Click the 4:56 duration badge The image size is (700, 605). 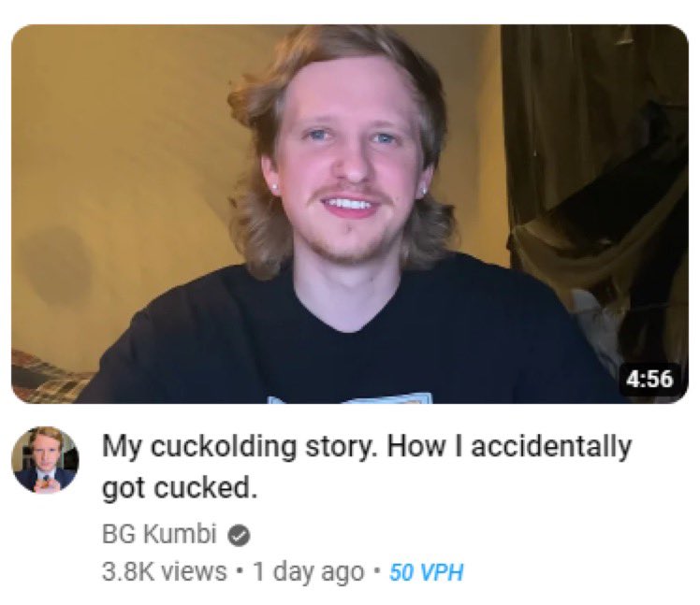649,379
